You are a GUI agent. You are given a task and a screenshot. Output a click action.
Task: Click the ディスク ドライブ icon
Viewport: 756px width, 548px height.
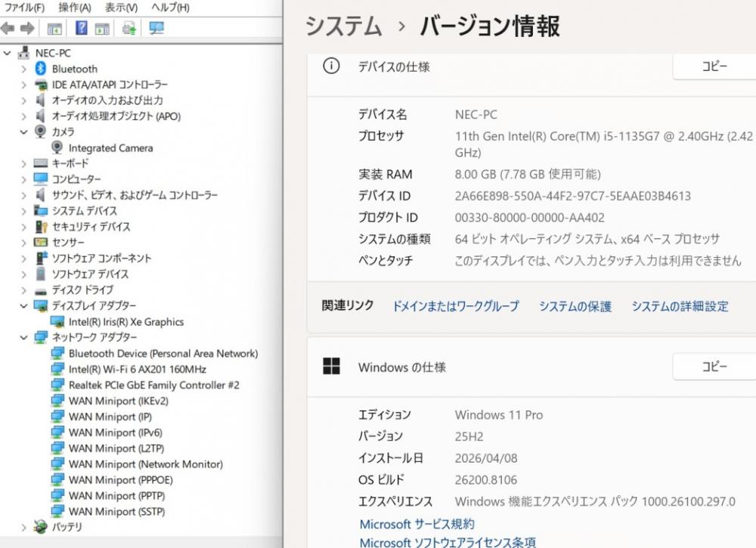coord(41,290)
